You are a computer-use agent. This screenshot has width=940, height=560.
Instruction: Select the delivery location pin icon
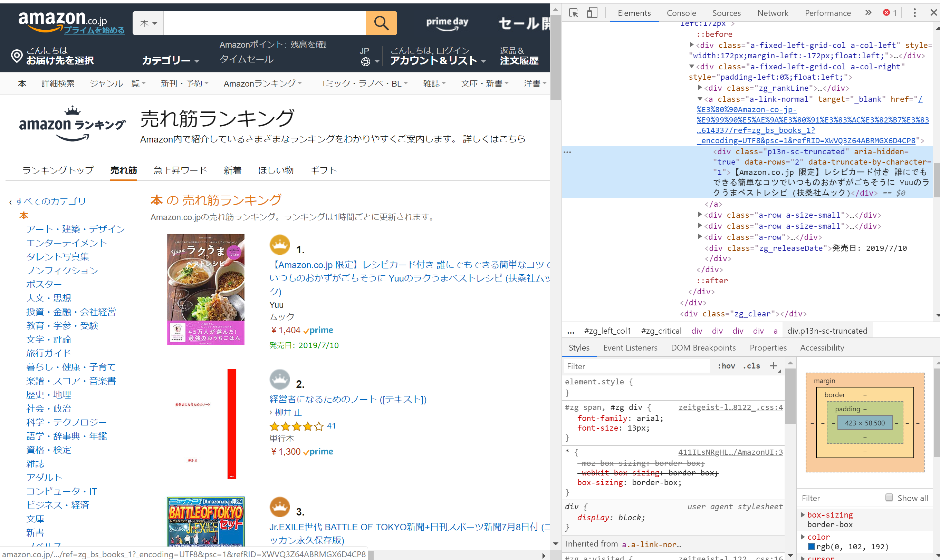(16, 56)
